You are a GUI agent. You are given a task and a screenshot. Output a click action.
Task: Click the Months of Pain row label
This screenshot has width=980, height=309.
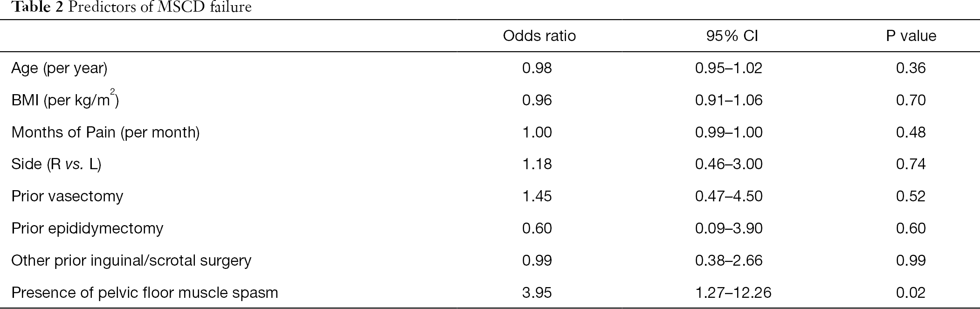coord(105,133)
